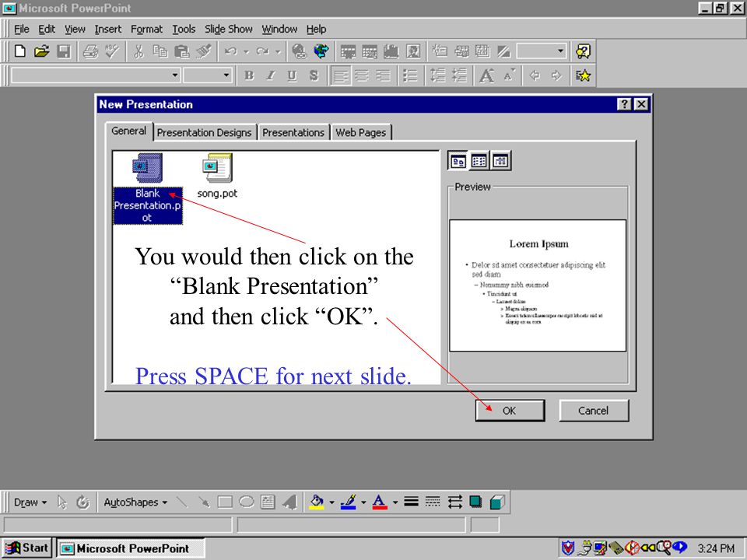The height and width of the screenshot is (560, 747).
Task: Open the Undo history dropdown arrow
Action: point(247,51)
